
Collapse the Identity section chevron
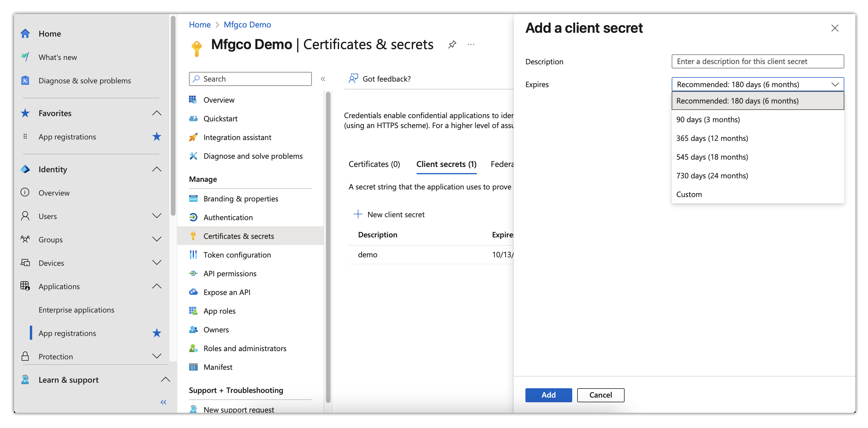click(157, 169)
